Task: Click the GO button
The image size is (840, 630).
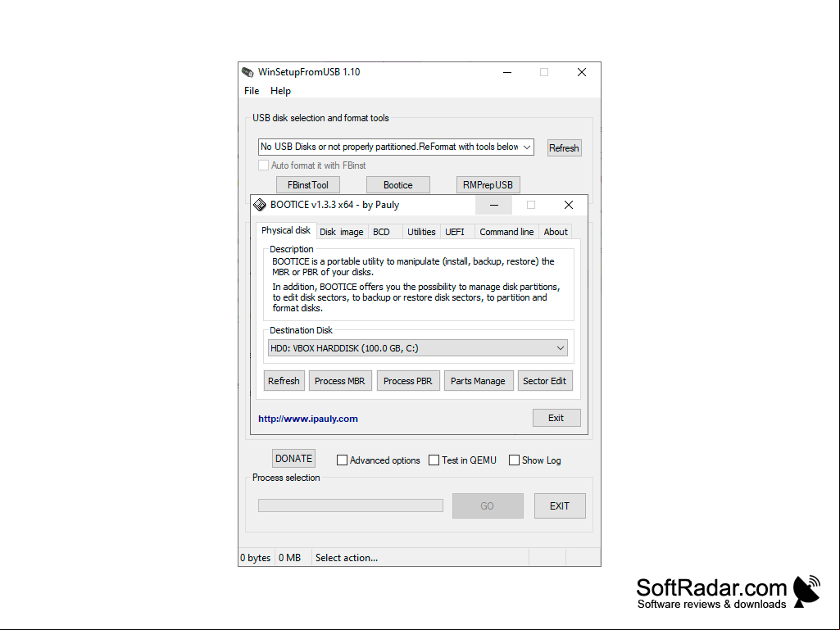Action: click(488, 505)
